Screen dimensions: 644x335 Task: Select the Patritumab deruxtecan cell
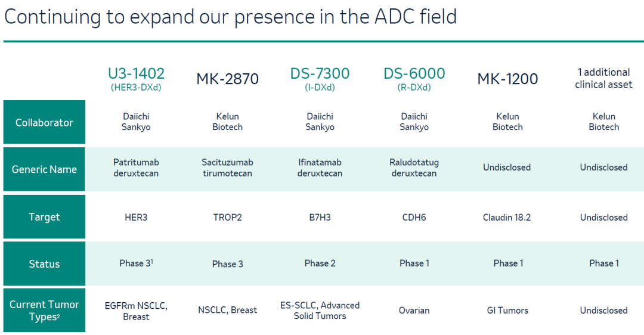click(136, 167)
